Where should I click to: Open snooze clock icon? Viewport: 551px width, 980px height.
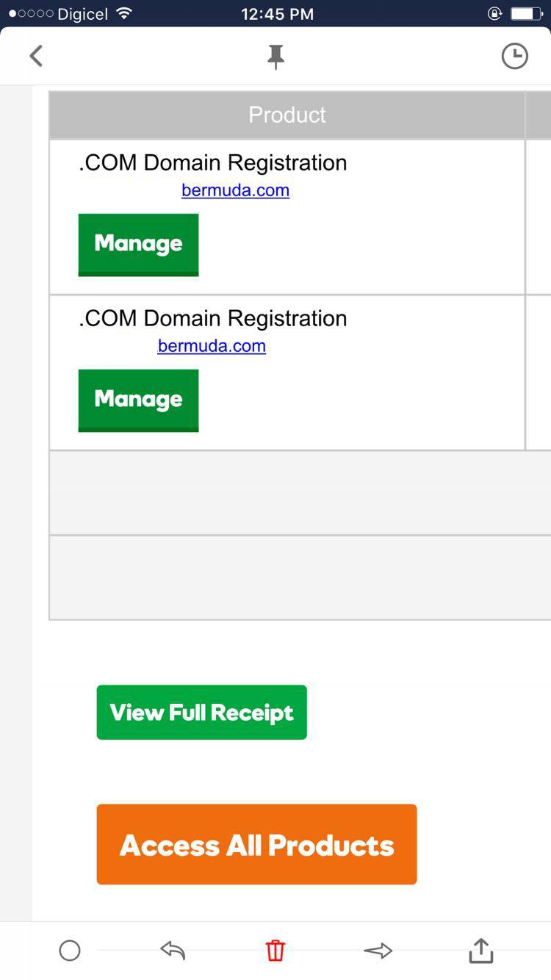point(514,57)
